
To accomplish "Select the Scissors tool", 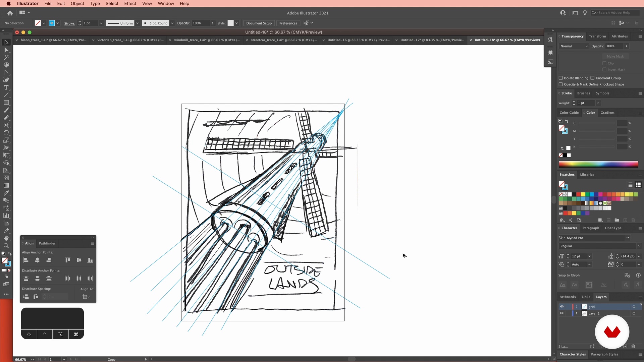I will pos(6,125).
